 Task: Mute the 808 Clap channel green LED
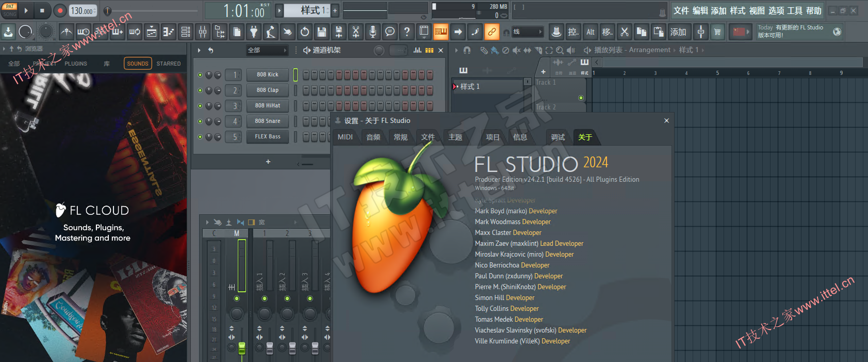tap(200, 90)
